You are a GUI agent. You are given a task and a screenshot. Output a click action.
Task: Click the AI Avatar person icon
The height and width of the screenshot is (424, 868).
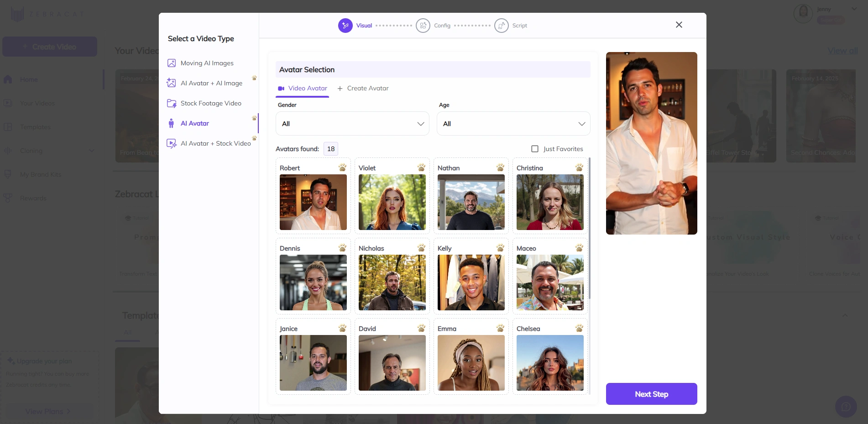171,123
